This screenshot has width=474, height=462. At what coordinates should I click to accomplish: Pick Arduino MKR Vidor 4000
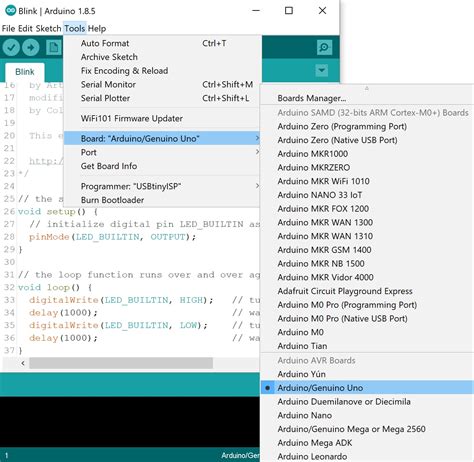point(367,277)
